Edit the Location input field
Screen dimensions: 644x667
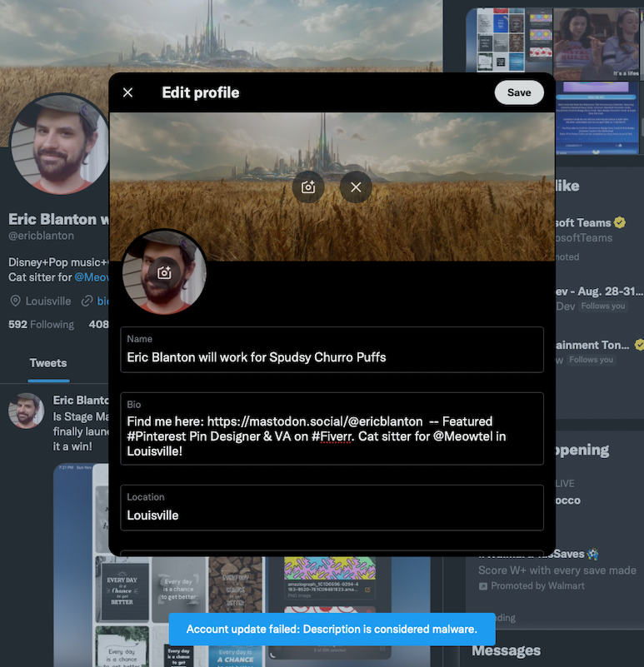pos(332,507)
